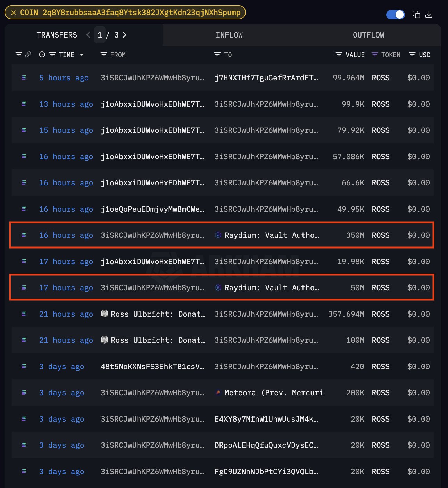Filter by the USD column
Screen dimensions: 448x488
click(x=412, y=55)
